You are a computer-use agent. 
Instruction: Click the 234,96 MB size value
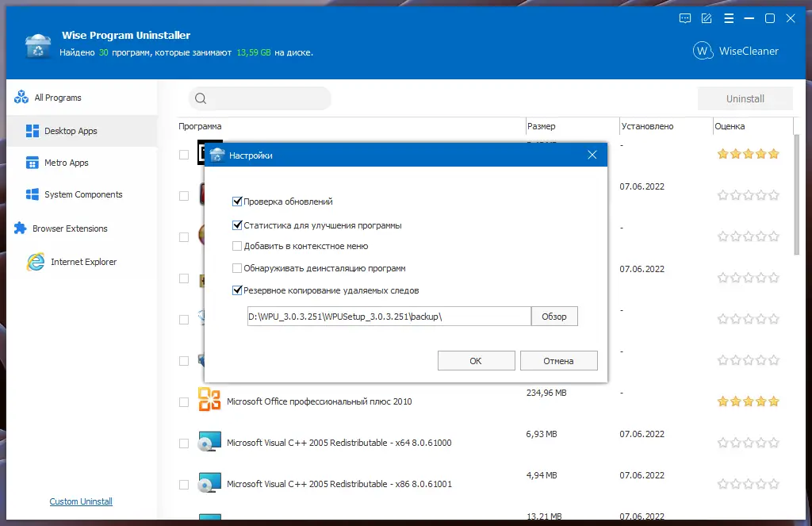coord(546,393)
